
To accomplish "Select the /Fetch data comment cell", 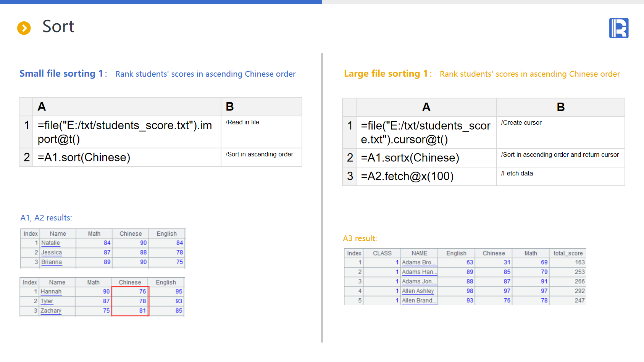I will coord(560,177).
